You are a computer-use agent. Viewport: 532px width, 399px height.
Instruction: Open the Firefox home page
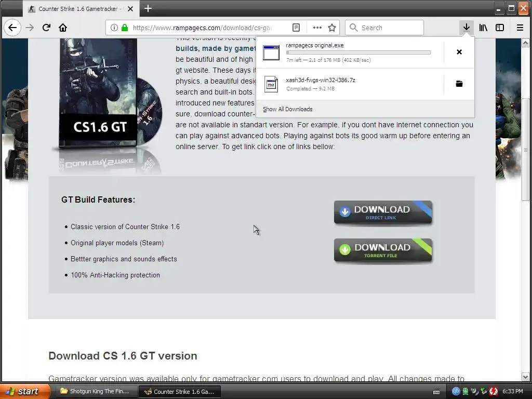pyautogui.click(x=63, y=28)
